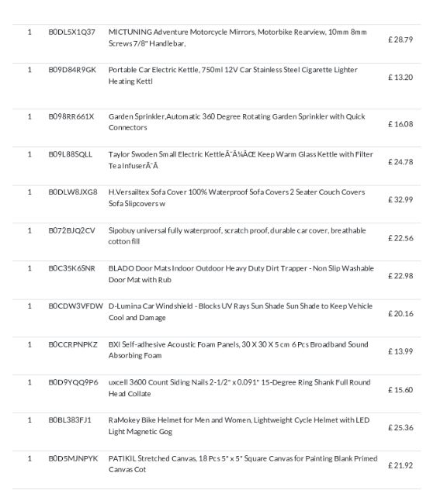This screenshot has width=430, height=504.
Task: Click the £ 16.08 price
Action: pyautogui.click(x=401, y=124)
